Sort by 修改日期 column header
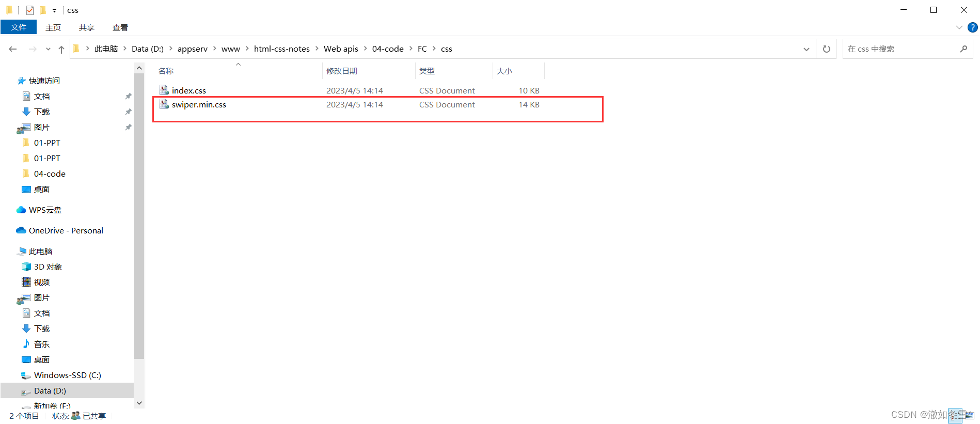The image size is (980, 424). point(342,71)
